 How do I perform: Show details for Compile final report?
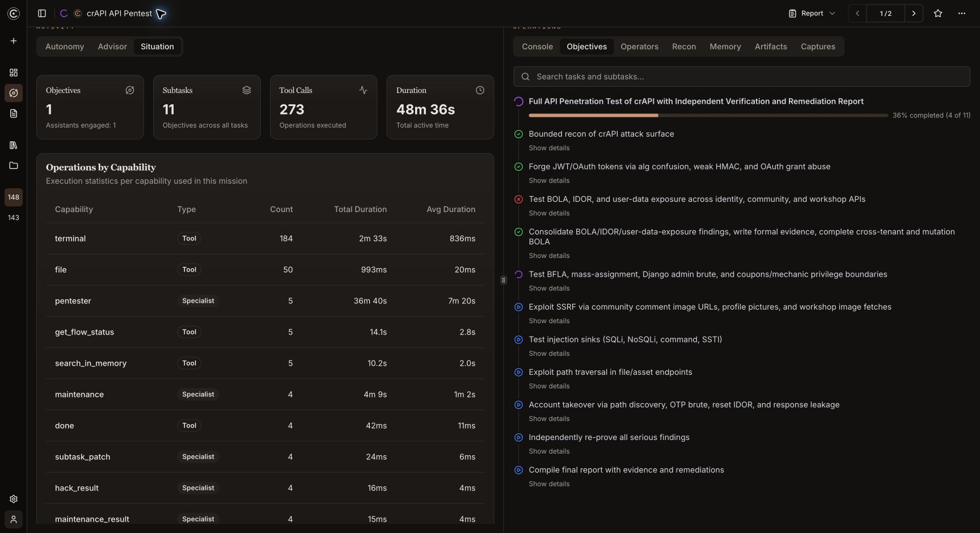click(x=549, y=484)
